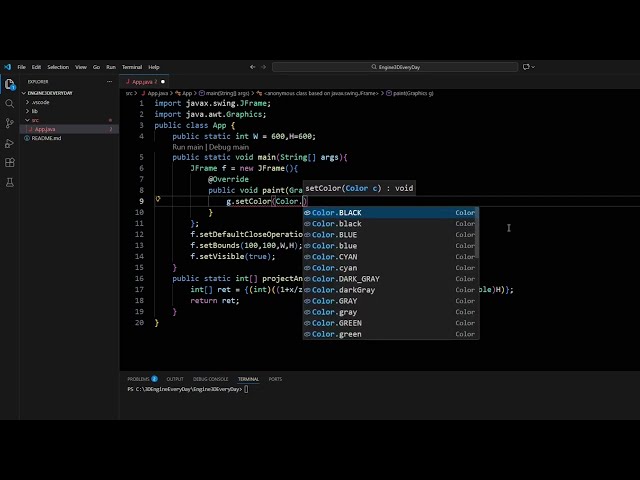Open the Extensions view
This screenshot has width=640, height=480.
[9, 162]
